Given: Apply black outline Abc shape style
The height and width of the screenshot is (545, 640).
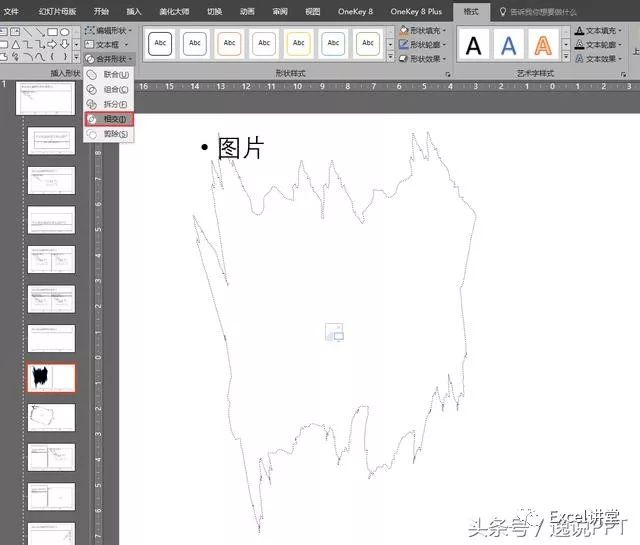Looking at the screenshot, I should [160, 43].
